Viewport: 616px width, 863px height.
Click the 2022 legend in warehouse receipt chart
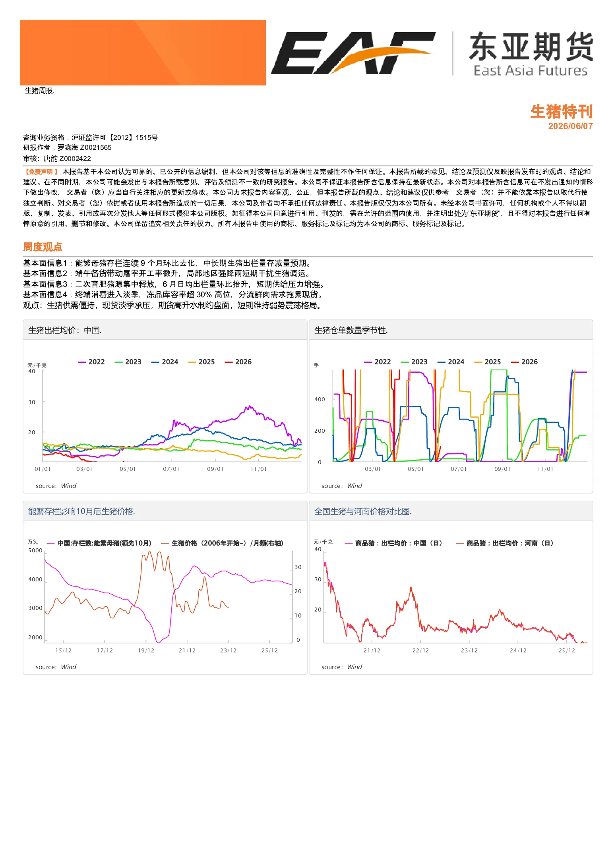click(x=378, y=362)
